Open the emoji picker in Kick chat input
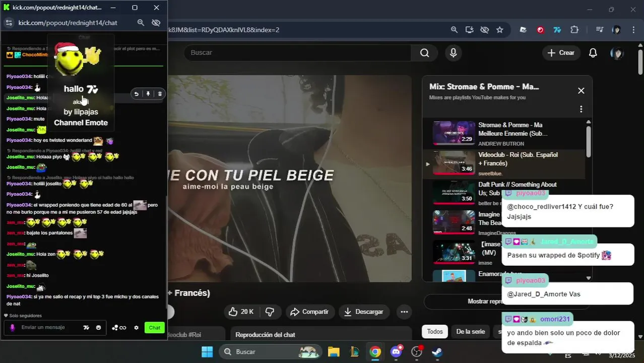This screenshot has height=363, width=644. pos(98,328)
